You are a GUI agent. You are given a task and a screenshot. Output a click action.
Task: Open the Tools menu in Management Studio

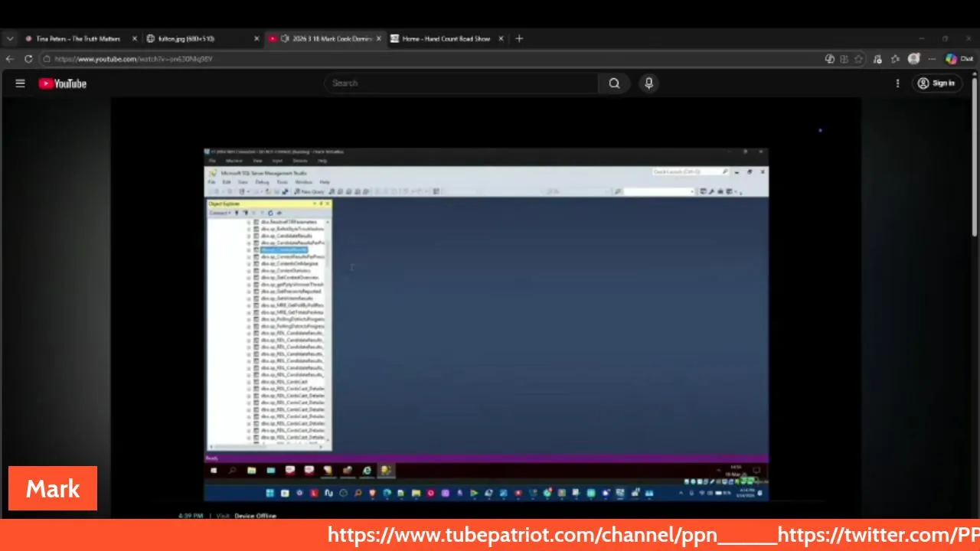coord(282,182)
